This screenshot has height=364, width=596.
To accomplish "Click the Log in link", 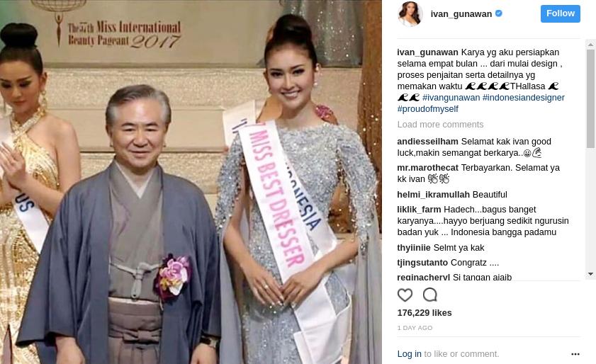I will [x=410, y=354].
